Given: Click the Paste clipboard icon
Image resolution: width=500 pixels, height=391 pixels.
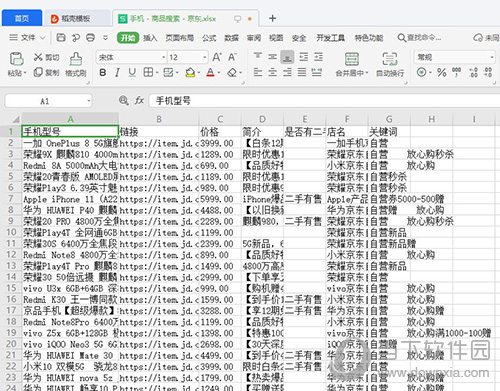Looking at the screenshot, I should [x=16, y=59].
